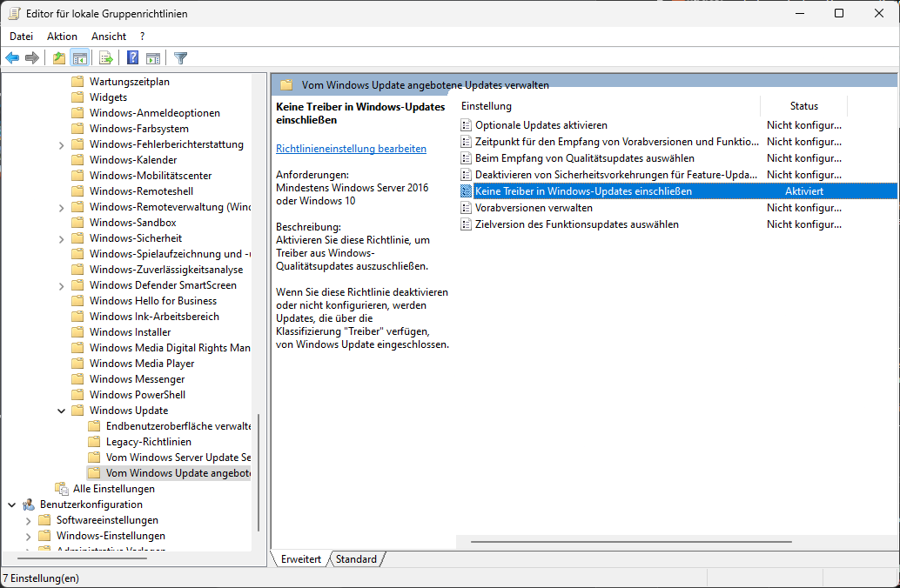Select Endbenutzeroberfläche verwalten tree item
The image size is (900, 588).
click(x=178, y=426)
